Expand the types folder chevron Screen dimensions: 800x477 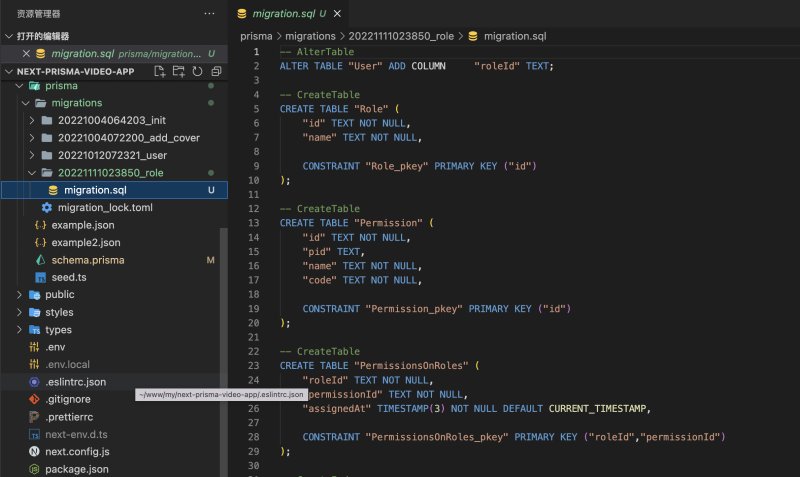[19, 330]
